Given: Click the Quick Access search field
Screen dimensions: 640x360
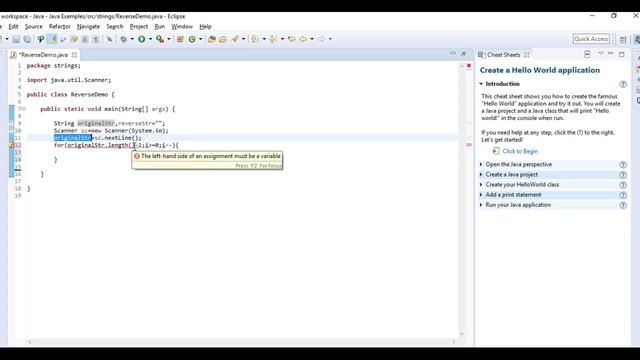Looking at the screenshot, I should point(591,39).
